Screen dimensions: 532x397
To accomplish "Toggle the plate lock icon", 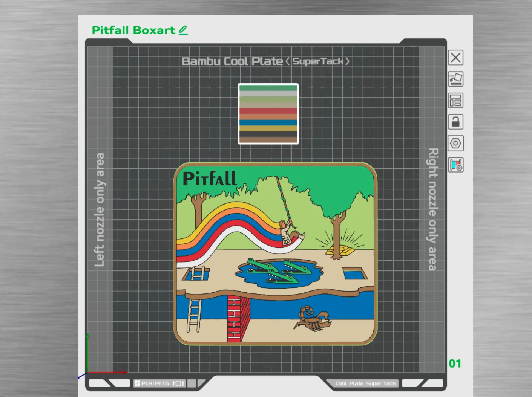I will tap(455, 122).
